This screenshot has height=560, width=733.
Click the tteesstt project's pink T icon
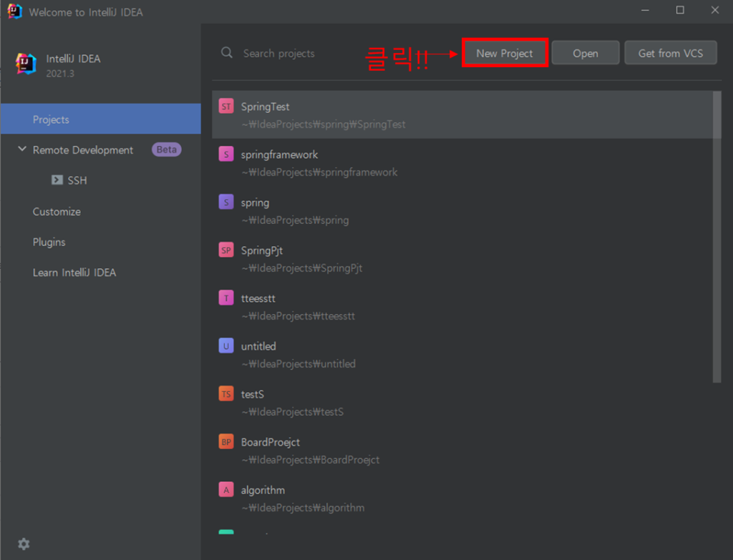(226, 298)
